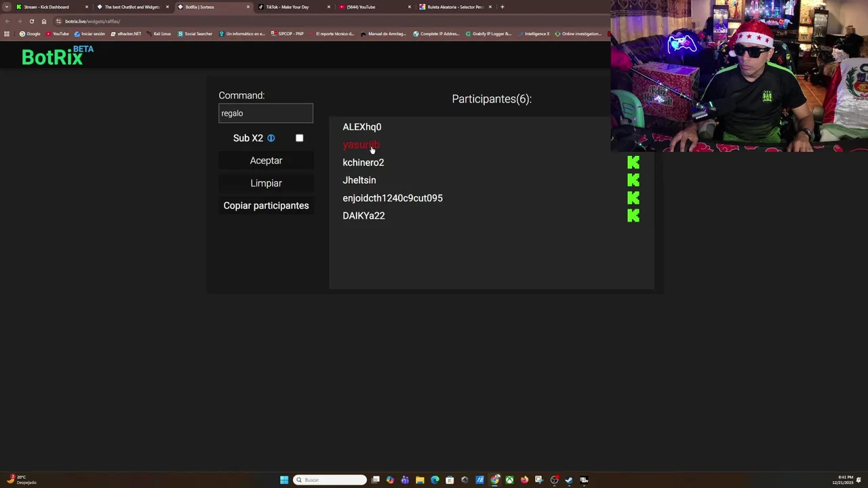The width and height of the screenshot is (868, 488).
Task: Click the taskbar clock and date
Action: (x=846, y=480)
